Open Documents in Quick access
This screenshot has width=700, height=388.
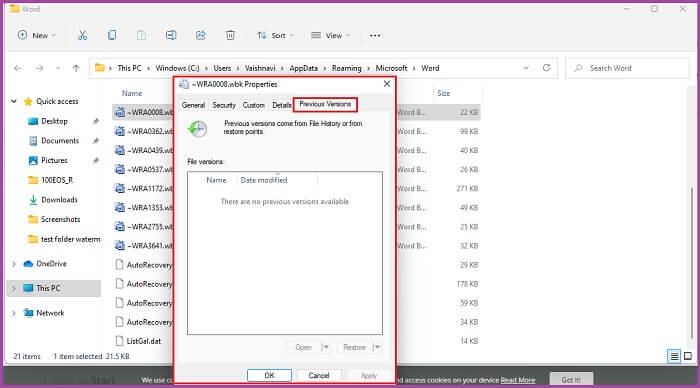(60, 141)
